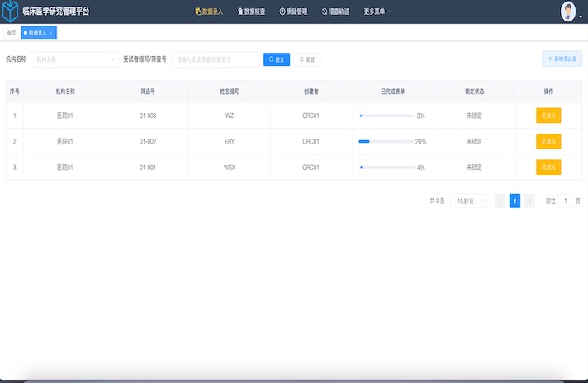The height and width of the screenshot is (383, 588).
Task: Open the 10条/页 page size dropdown
Action: [x=468, y=201]
